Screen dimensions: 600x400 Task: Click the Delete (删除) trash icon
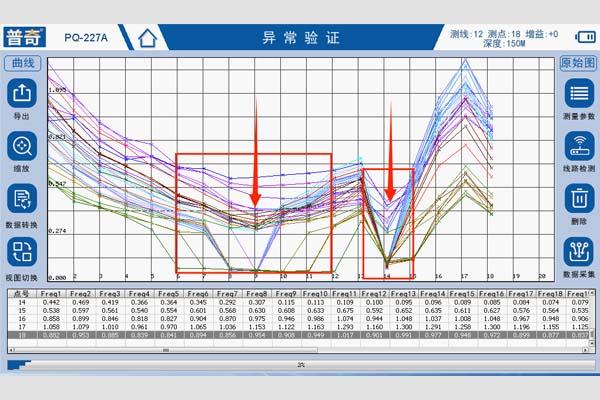579,198
